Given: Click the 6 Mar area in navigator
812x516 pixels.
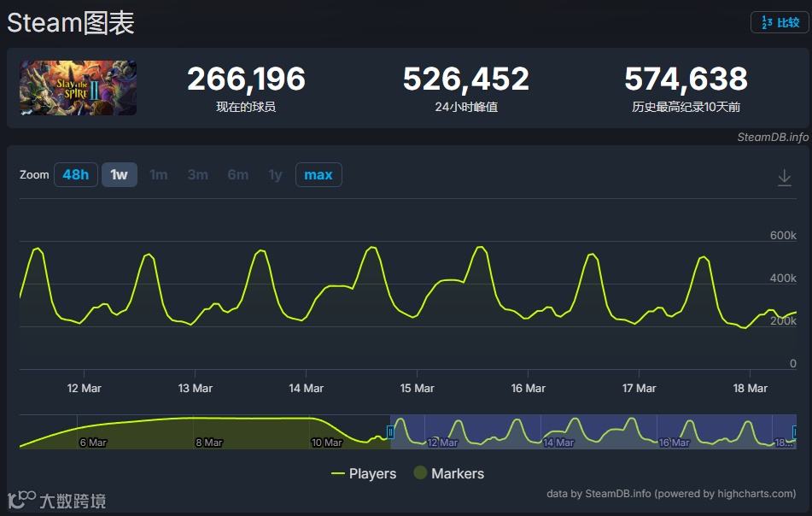Looking at the screenshot, I should coord(93,443).
